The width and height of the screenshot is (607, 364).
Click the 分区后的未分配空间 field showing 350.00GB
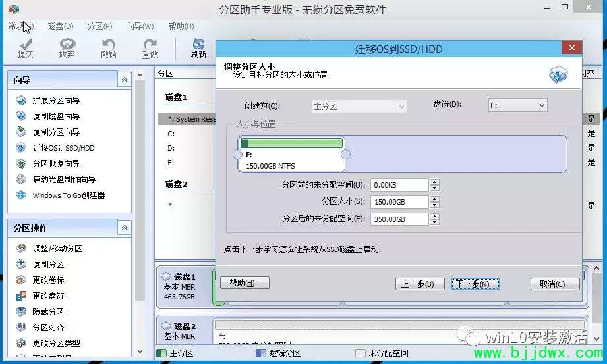tap(399, 219)
